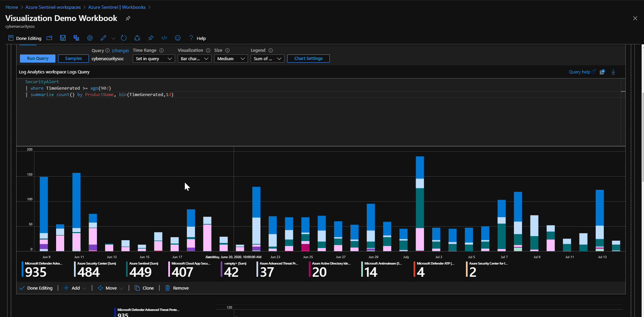This screenshot has height=317, width=644.
Task: Click the Refresh circular arrow icon
Action: coord(124,38)
